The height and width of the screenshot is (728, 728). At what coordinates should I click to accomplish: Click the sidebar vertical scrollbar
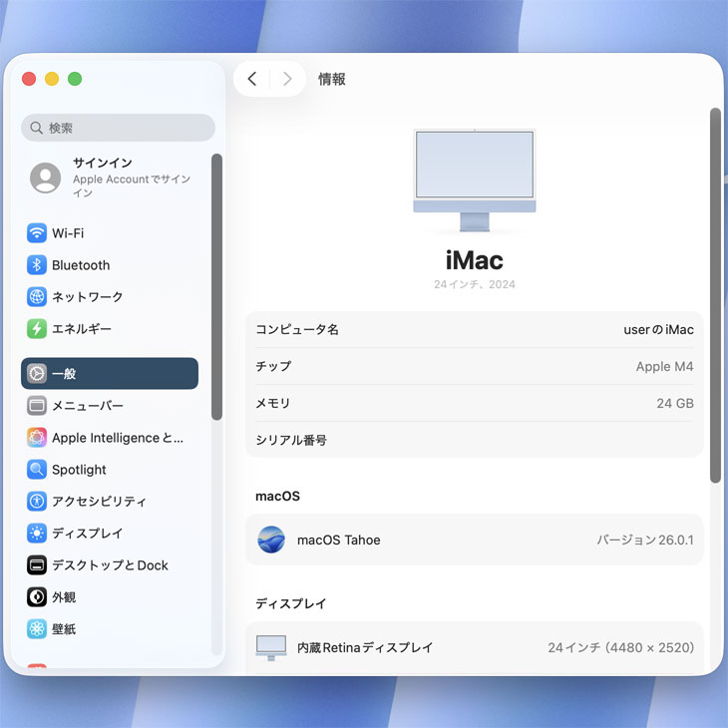[216, 287]
